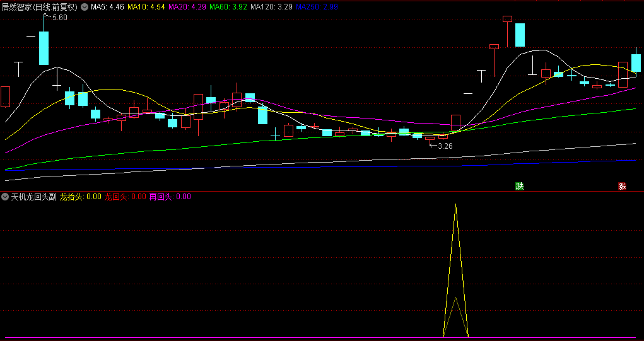Click the 再回头: 0.00 value label
The image size is (644, 341).
click(170, 197)
